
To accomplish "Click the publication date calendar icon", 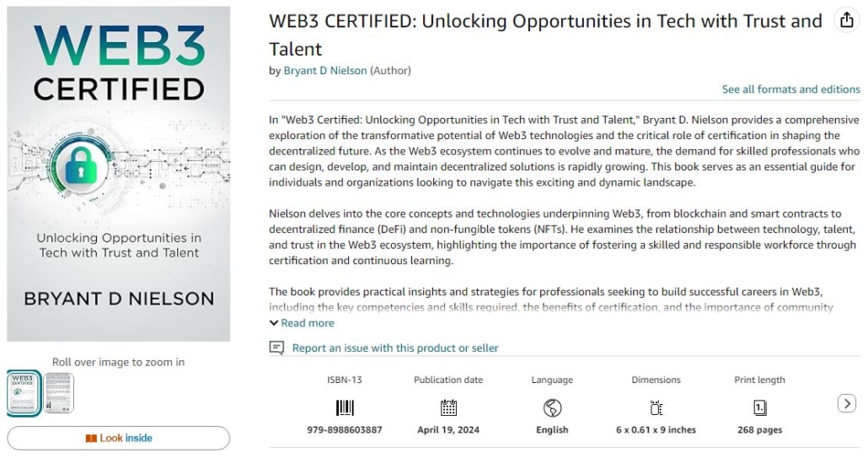I will pyautogui.click(x=448, y=408).
